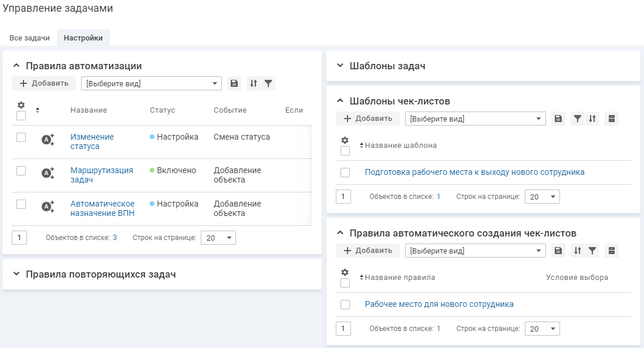This screenshot has width=644, height=348.
Task: Click the gear icon in automation rules table
Action: (21, 105)
